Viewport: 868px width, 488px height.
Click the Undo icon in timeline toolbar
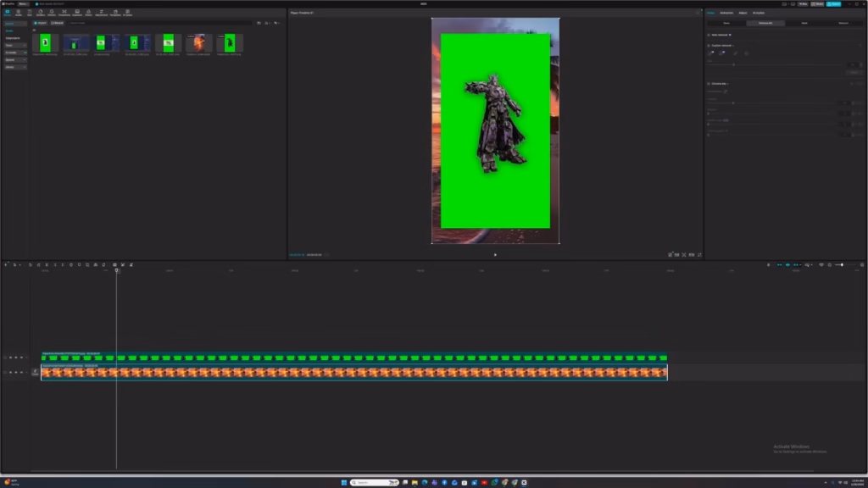(x=31, y=265)
